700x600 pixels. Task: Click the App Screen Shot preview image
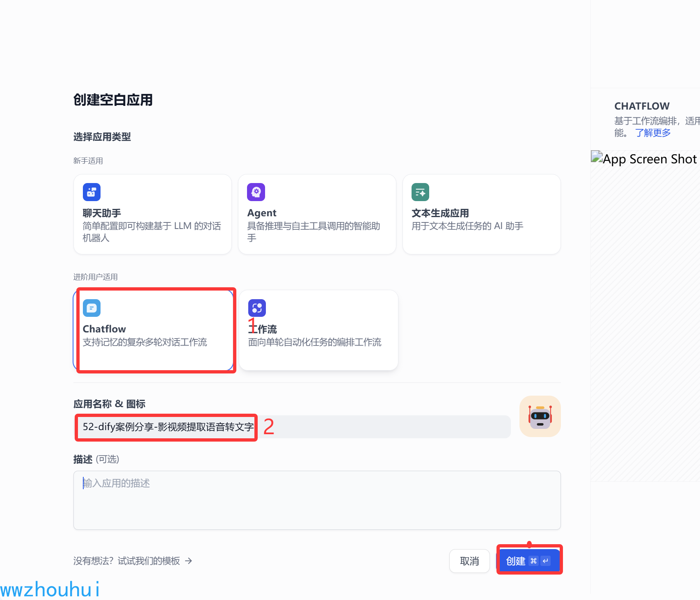tap(645, 316)
